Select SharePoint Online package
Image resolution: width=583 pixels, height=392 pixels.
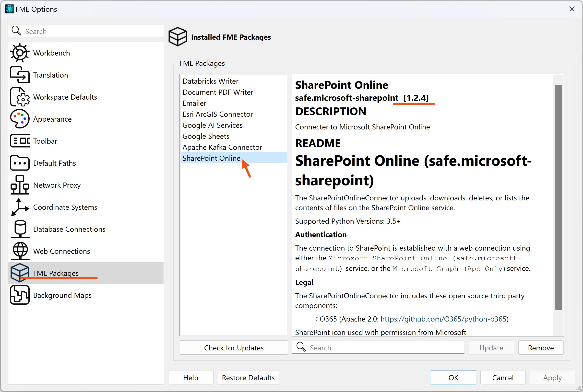pos(234,158)
